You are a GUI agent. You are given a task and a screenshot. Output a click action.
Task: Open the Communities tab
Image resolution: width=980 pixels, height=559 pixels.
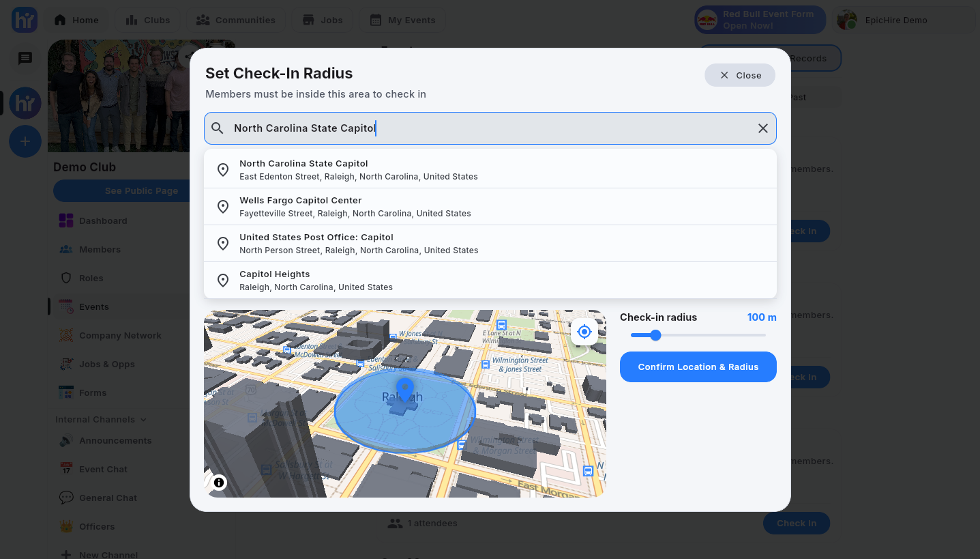pyautogui.click(x=236, y=20)
